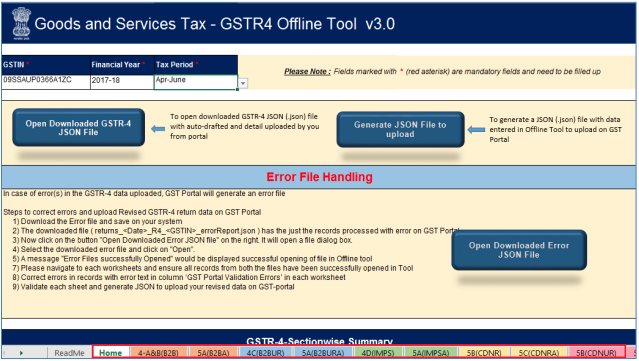This screenshot has height=361, width=639.
Task: Click the 'Please Note :' text
Action: 307,72
